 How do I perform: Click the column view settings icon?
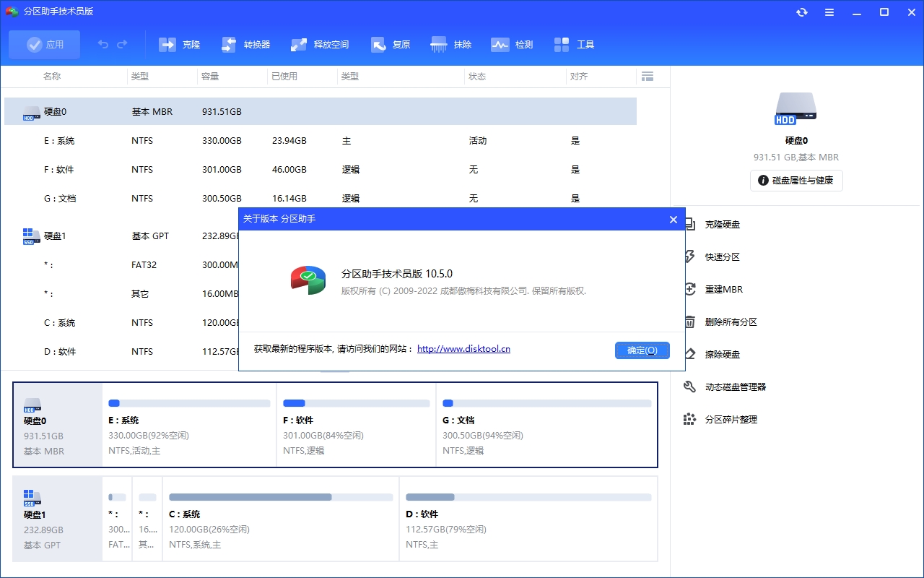pyautogui.click(x=647, y=77)
